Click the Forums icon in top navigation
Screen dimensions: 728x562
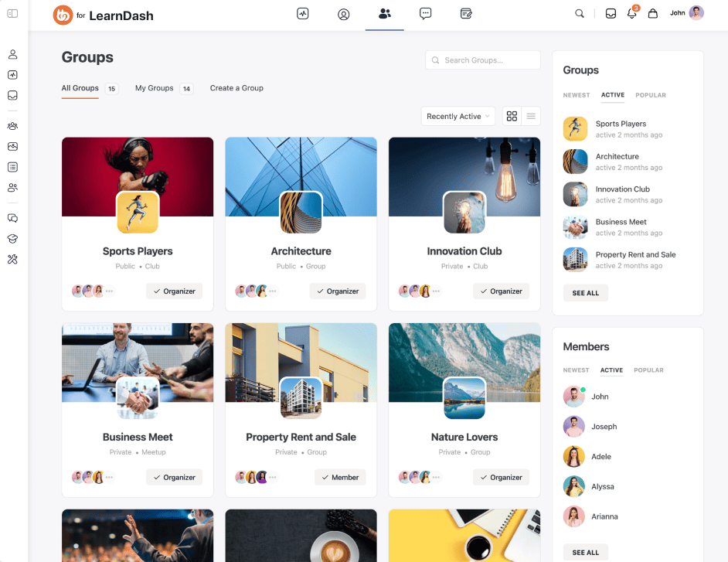[x=467, y=13]
